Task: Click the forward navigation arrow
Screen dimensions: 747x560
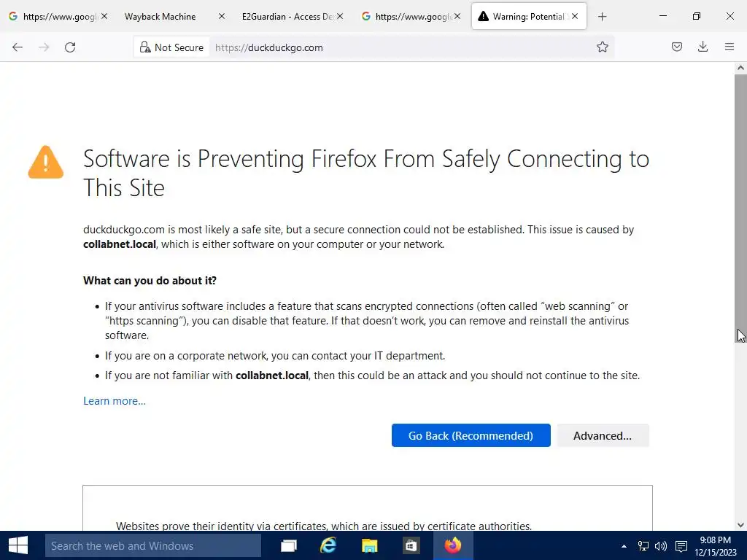Action: [44, 47]
